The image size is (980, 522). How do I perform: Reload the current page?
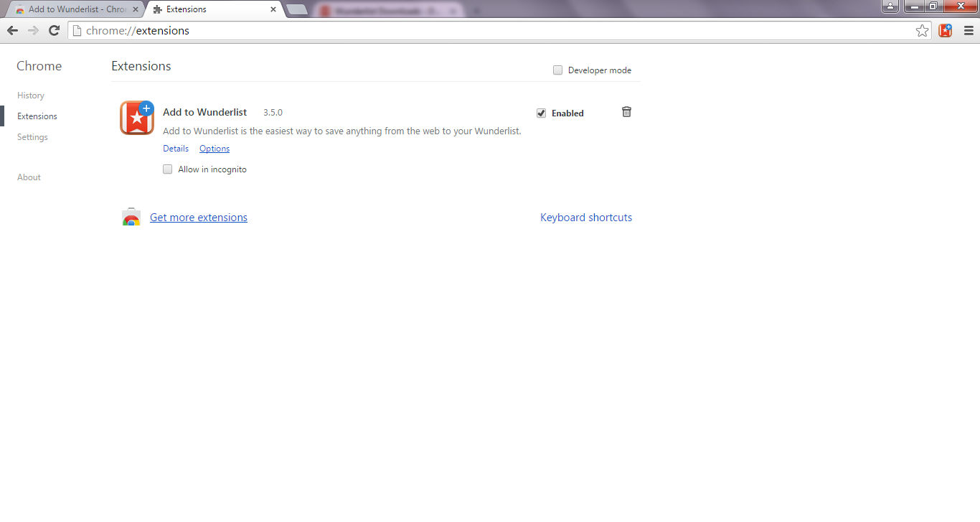click(54, 30)
